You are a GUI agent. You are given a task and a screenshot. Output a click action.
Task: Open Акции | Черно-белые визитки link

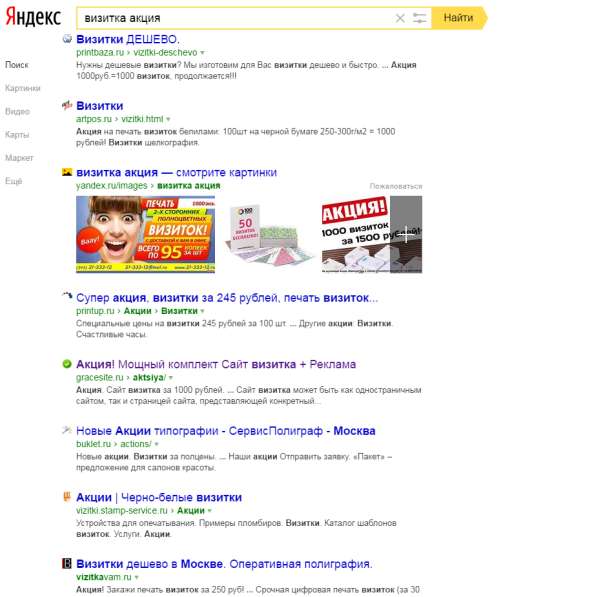point(159,497)
